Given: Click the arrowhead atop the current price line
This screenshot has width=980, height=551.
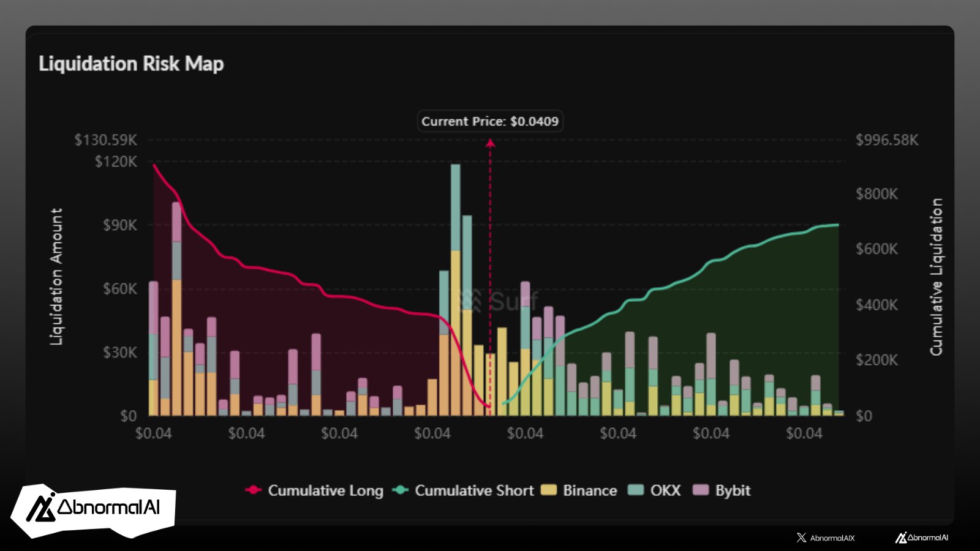Looking at the screenshot, I should [490, 143].
